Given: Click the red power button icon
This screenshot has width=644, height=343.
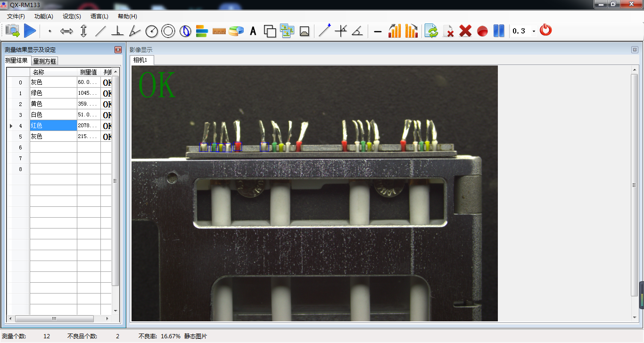Looking at the screenshot, I should click(545, 30).
